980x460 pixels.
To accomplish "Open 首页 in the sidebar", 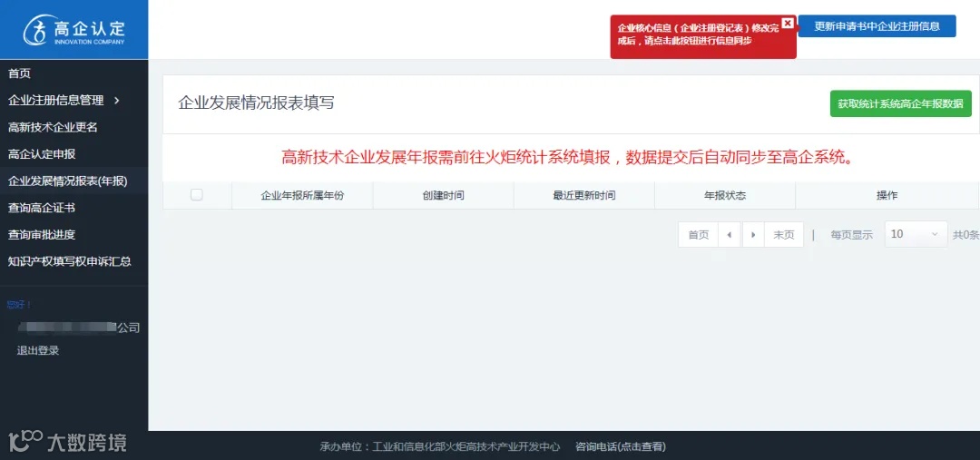I will (x=19, y=73).
